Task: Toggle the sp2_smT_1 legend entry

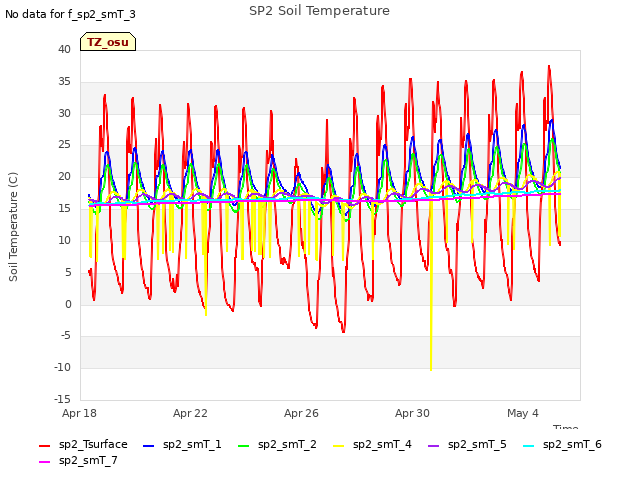Action: tap(182, 444)
